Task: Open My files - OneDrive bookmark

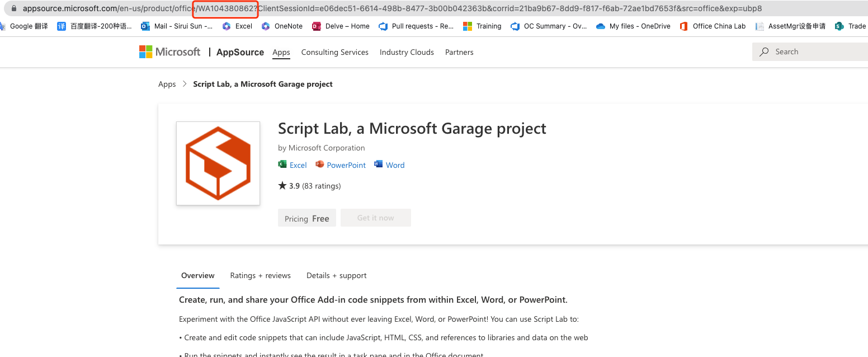Action: (x=633, y=26)
